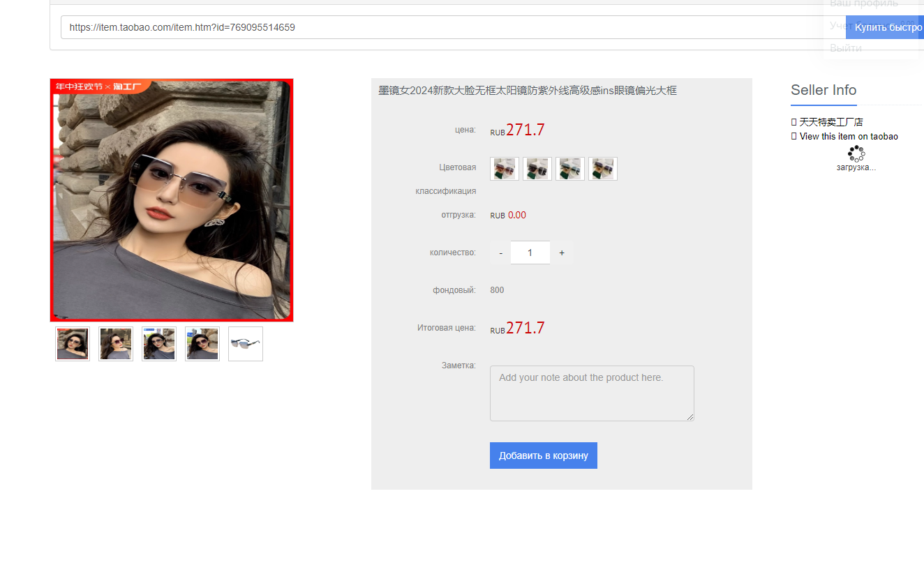924x572 pixels.
Task: Click the product note text area
Action: coord(592,393)
